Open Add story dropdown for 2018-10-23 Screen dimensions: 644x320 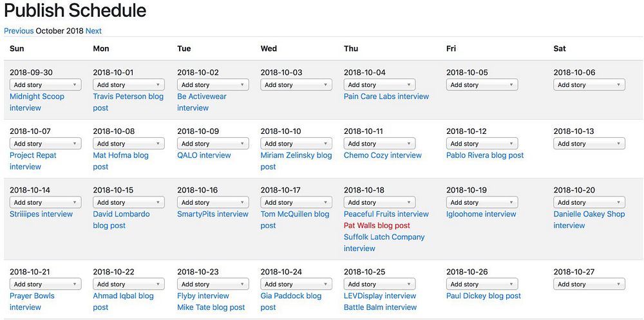click(213, 284)
